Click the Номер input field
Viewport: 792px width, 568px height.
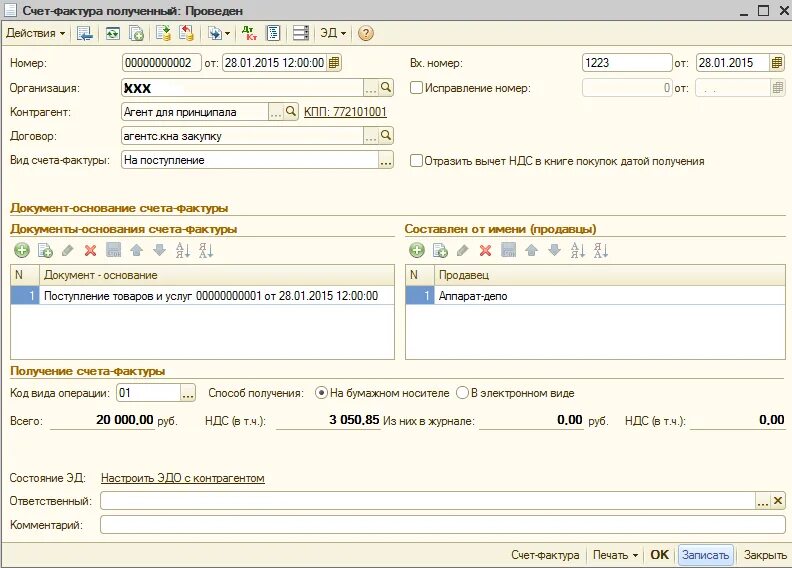pyautogui.click(x=161, y=63)
